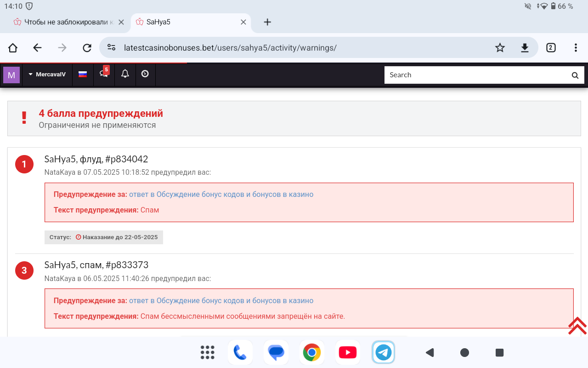Open the post link in the спам warning
This screenshot has height=368, width=588.
[x=221, y=301]
